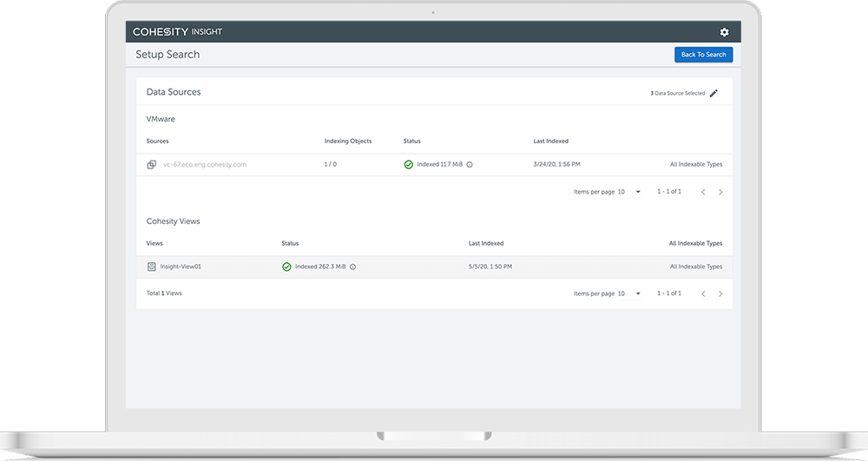Viewport: 868px width, 461px height.
Task: Click 'Indexed 11.7 MiB' status text
Action: 439,164
